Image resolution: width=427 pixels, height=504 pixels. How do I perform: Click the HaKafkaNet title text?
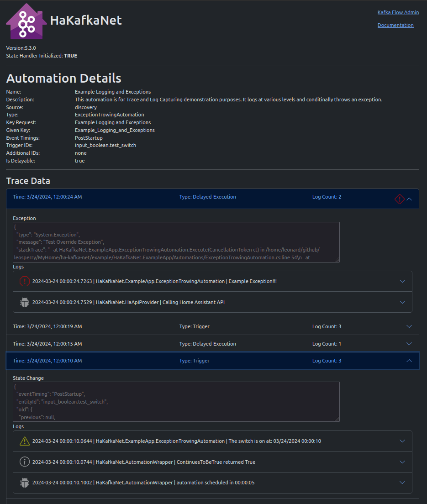point(86,20)
